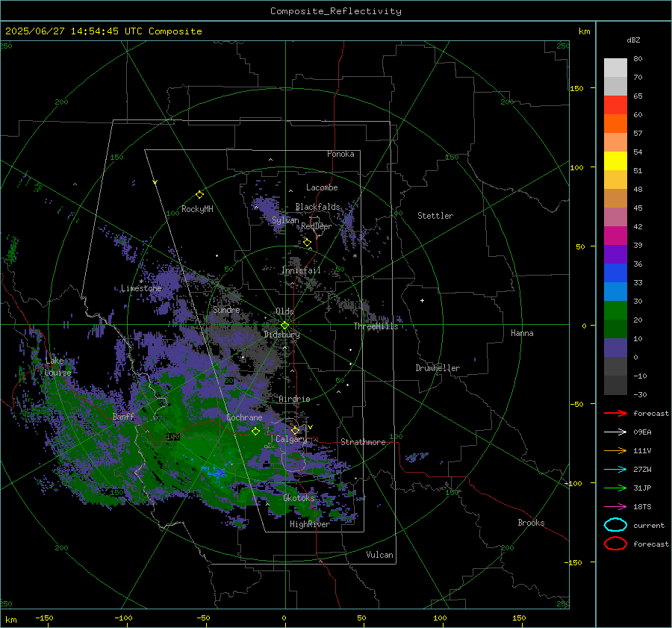
Task: Click the current legend label
Action: pos(649,526)
